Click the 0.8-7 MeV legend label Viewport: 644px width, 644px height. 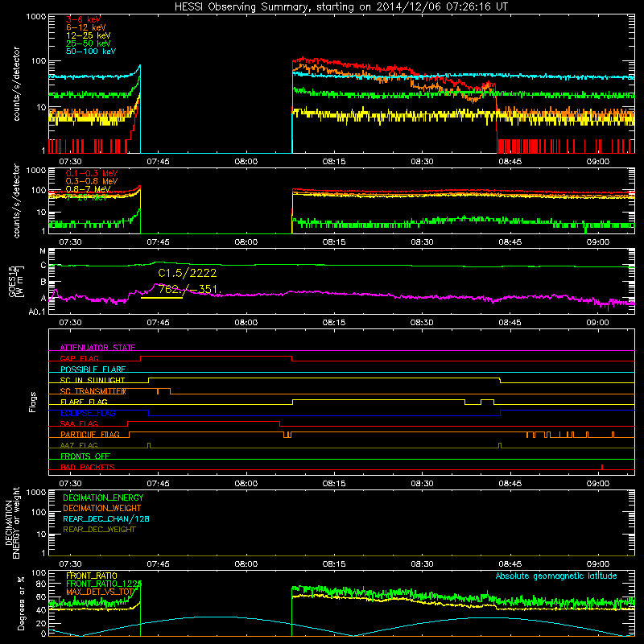click(x=89, y=189)
